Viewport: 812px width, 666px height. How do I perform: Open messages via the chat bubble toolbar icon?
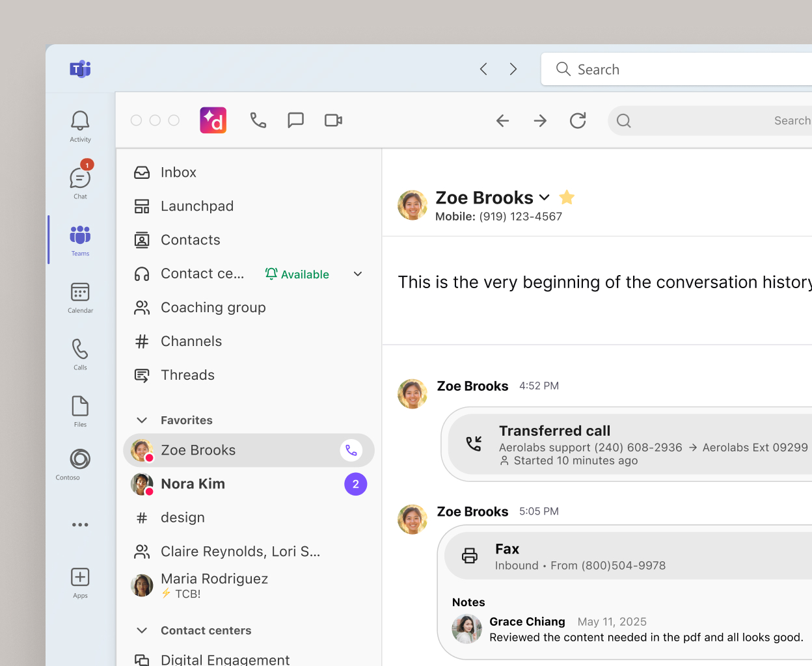296,120
